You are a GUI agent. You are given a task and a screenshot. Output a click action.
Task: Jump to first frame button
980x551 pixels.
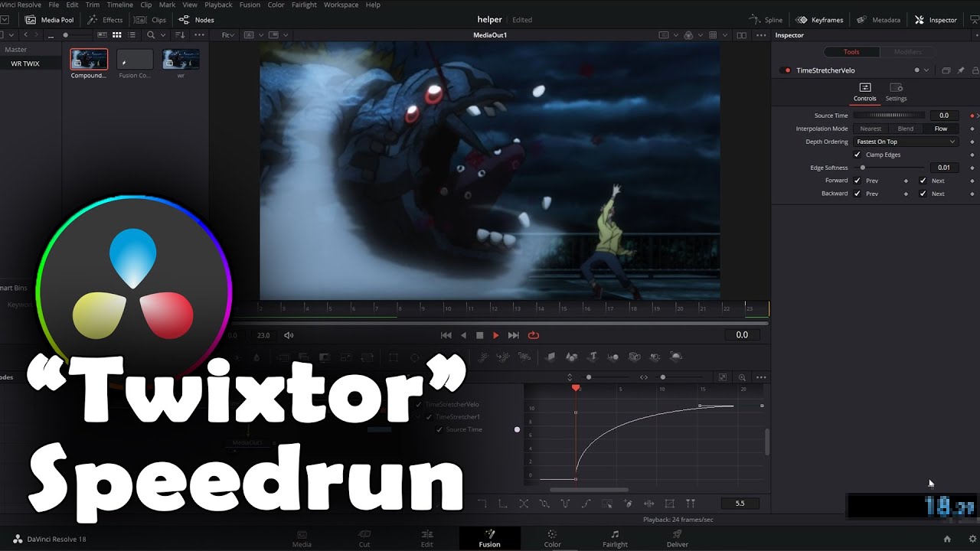coord(446,335)
